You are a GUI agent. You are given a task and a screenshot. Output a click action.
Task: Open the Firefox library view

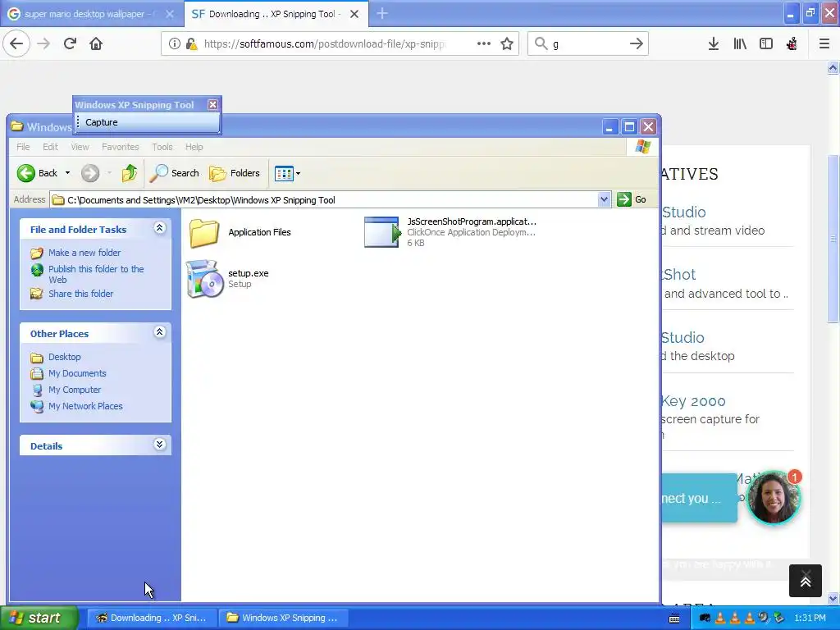click(740, 43)
